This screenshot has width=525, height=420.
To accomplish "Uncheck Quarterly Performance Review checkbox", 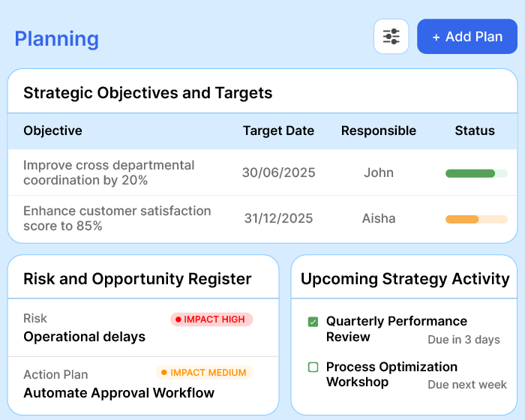I will tap(313, 322).
